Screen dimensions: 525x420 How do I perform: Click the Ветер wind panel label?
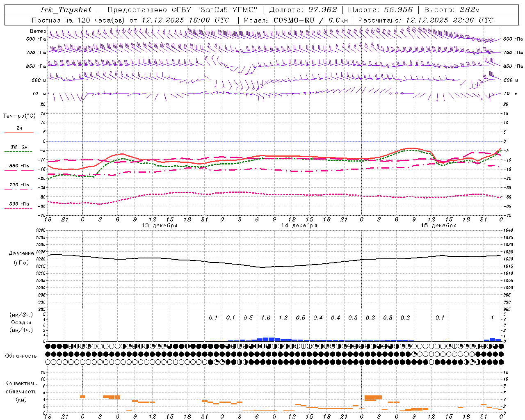(38, 31)
